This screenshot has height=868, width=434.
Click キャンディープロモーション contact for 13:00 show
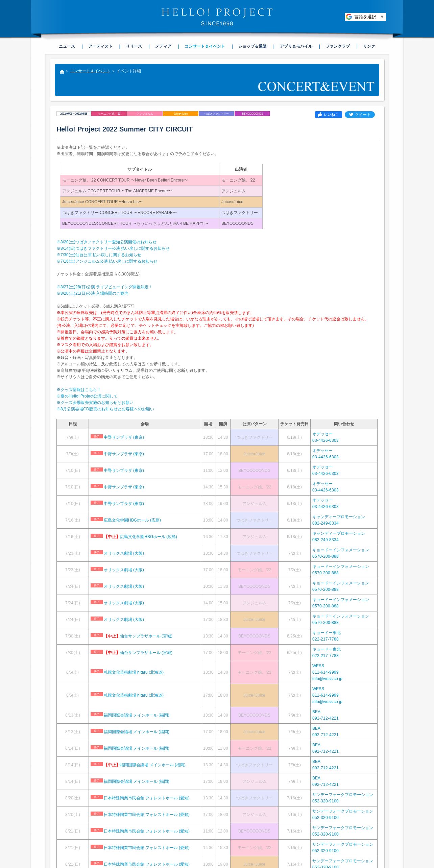pyautogui.click(x=339, y=517)
